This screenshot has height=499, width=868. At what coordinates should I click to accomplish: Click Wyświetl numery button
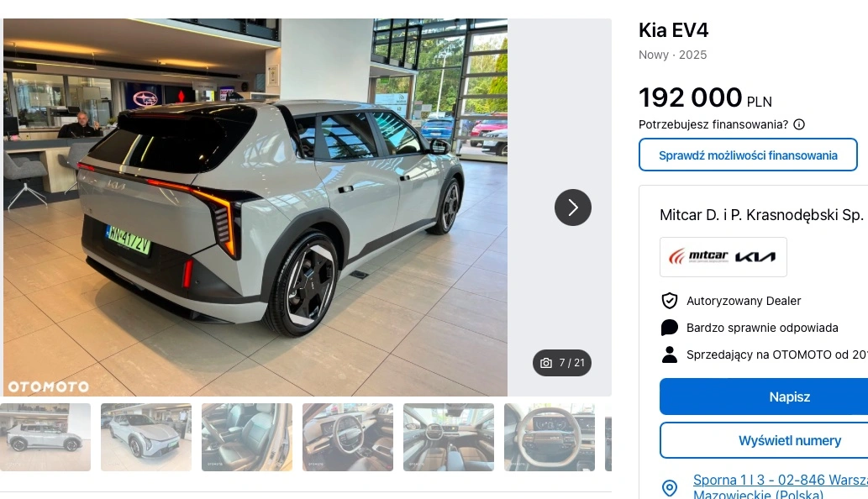[764, 440]
